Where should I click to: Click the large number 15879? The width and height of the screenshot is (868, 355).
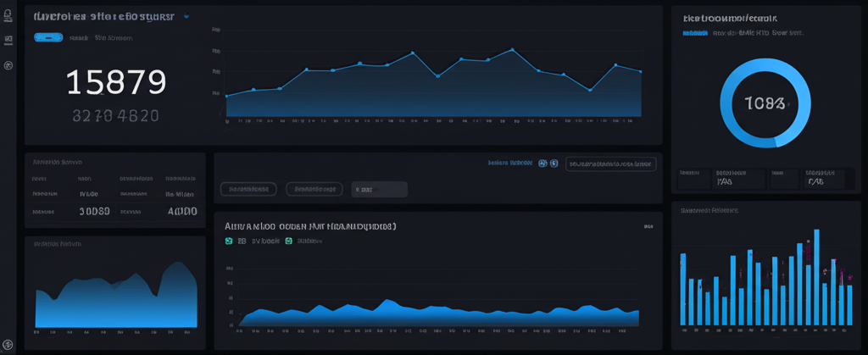116,82
